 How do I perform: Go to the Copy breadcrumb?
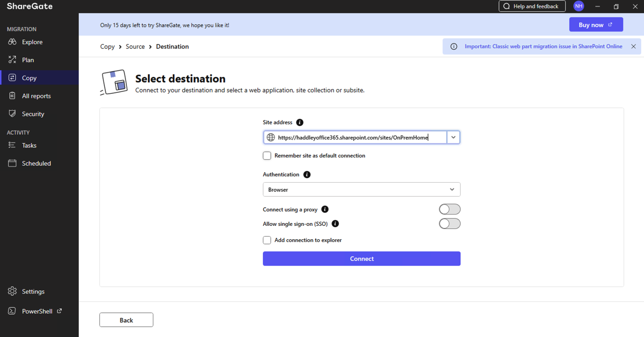coord(107,46)
